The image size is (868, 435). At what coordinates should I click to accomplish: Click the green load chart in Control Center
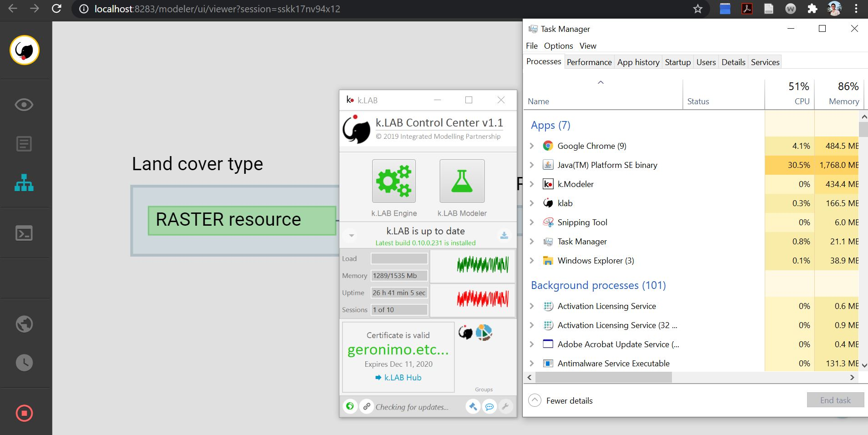473,266
